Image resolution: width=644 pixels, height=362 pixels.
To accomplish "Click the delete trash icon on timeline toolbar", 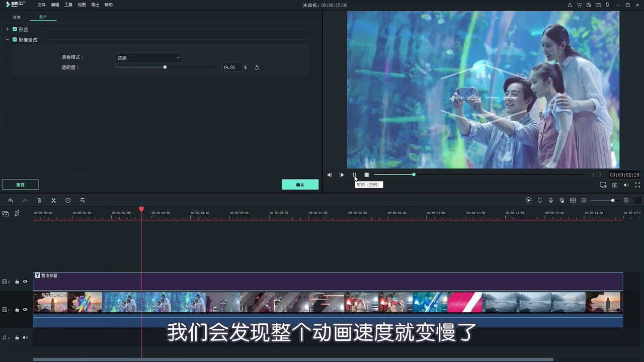I will pos(39,200).
